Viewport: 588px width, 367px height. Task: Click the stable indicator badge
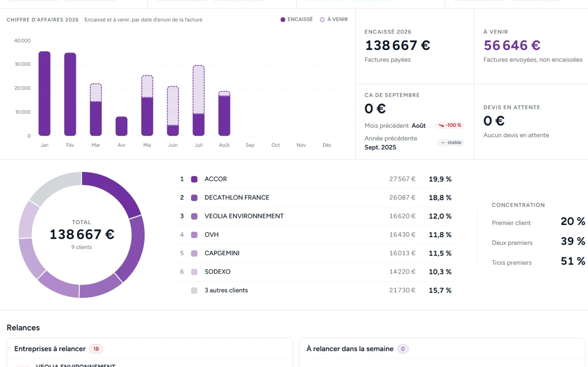pos(451,143)
